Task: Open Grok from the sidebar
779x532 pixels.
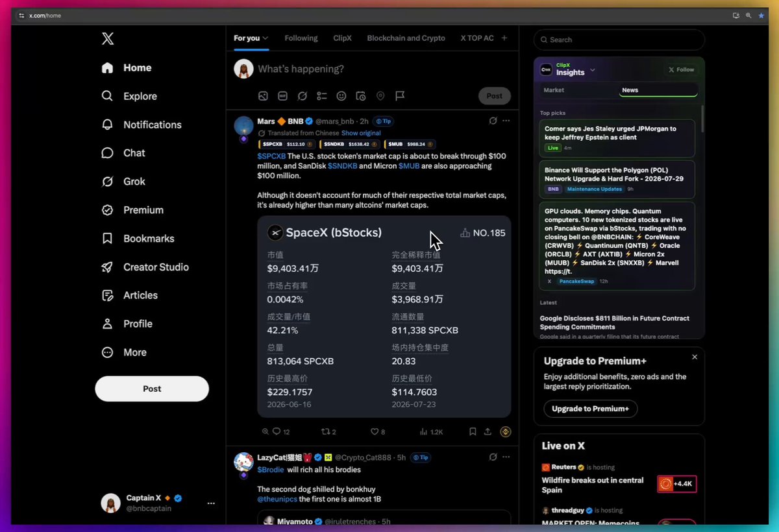Action: coord(124,182)
